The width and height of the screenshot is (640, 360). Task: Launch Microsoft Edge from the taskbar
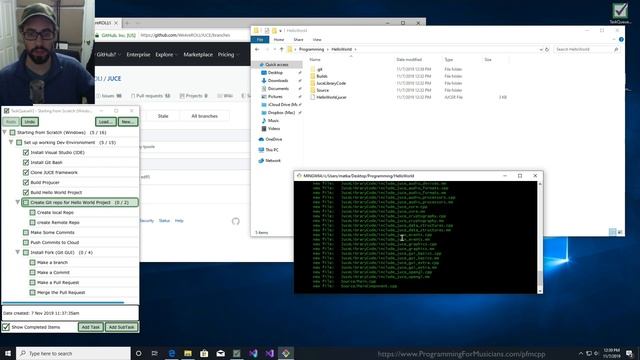(171, 353)
